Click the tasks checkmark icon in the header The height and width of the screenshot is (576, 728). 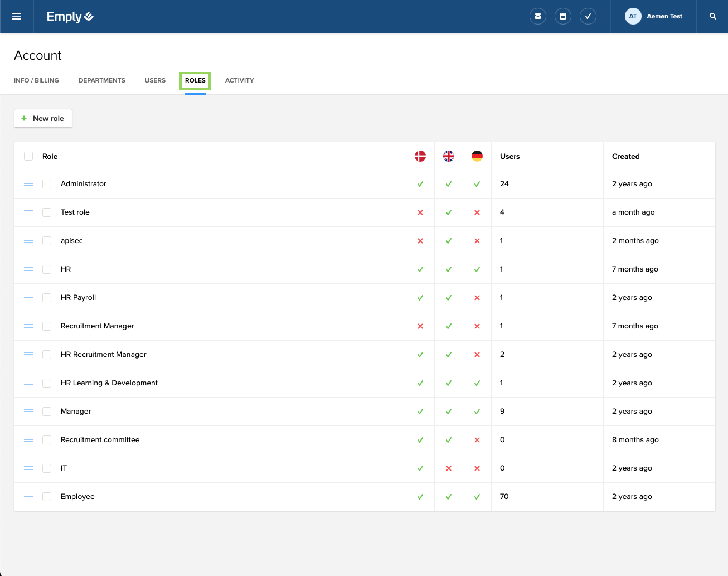[588, 16]
